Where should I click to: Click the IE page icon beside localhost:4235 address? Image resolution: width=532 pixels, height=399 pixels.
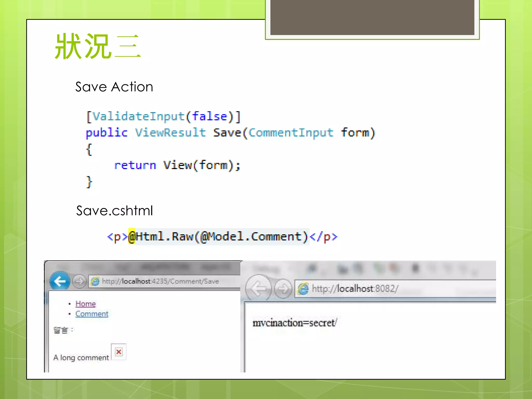pyautogui.click(x=95, y=281)
